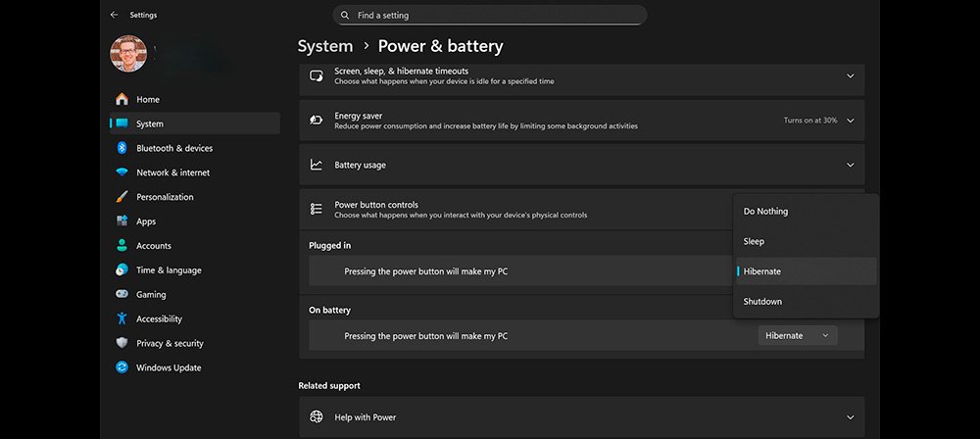The width and height of the screenshot is (980, 439).
Task: Click the Apps icon in sidebar
Action: pos(122,221)
